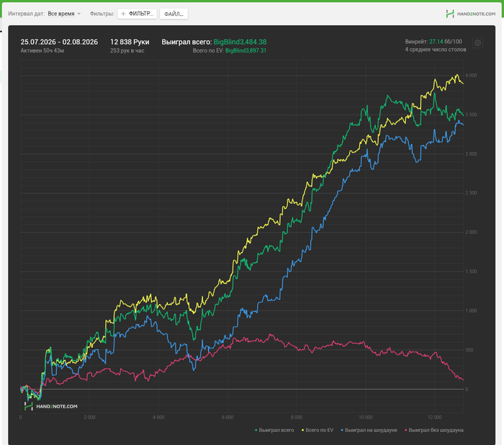The height and width of the screenshot is (445, 504).
Task: Click the winrate '27.14 bb/100' value
Action: pyautogui.click(x=446, y=42)
